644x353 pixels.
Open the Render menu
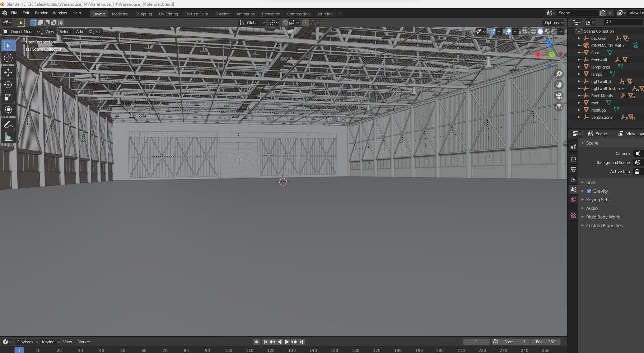pyautogui.click(x=41, y=13)
